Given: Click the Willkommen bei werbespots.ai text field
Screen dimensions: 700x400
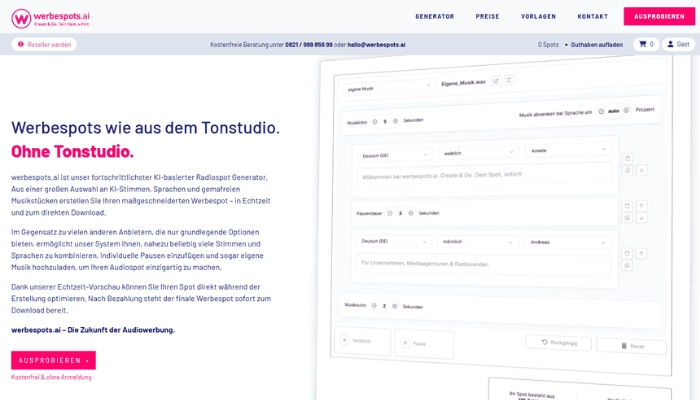Looking at the screenshot, I should pos(484,175).
